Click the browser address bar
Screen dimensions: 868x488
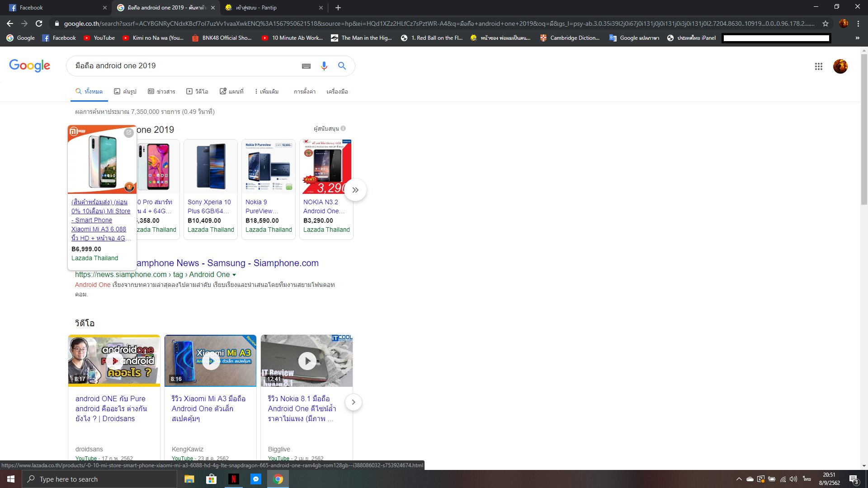pos(439,23)
